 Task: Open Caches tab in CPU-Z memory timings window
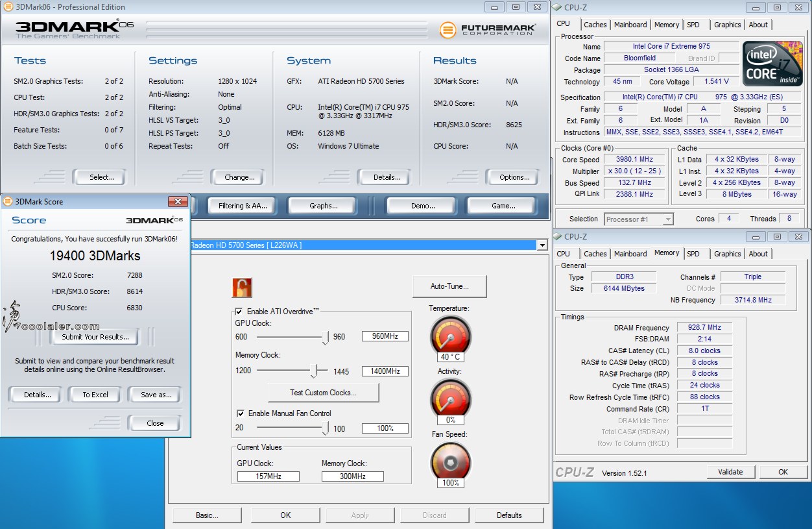point(595,254)
